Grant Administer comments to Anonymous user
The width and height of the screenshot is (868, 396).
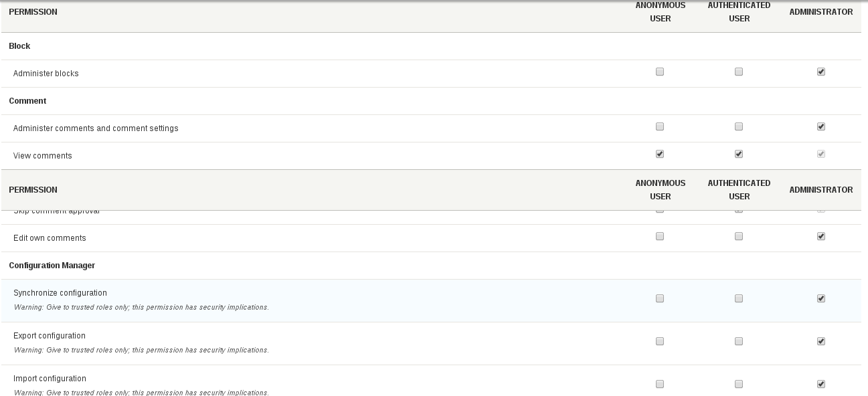(660, 126)
